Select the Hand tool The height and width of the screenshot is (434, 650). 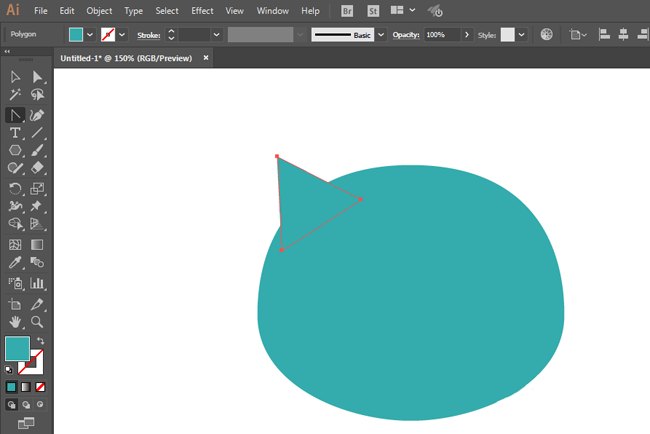click(15, 322)
